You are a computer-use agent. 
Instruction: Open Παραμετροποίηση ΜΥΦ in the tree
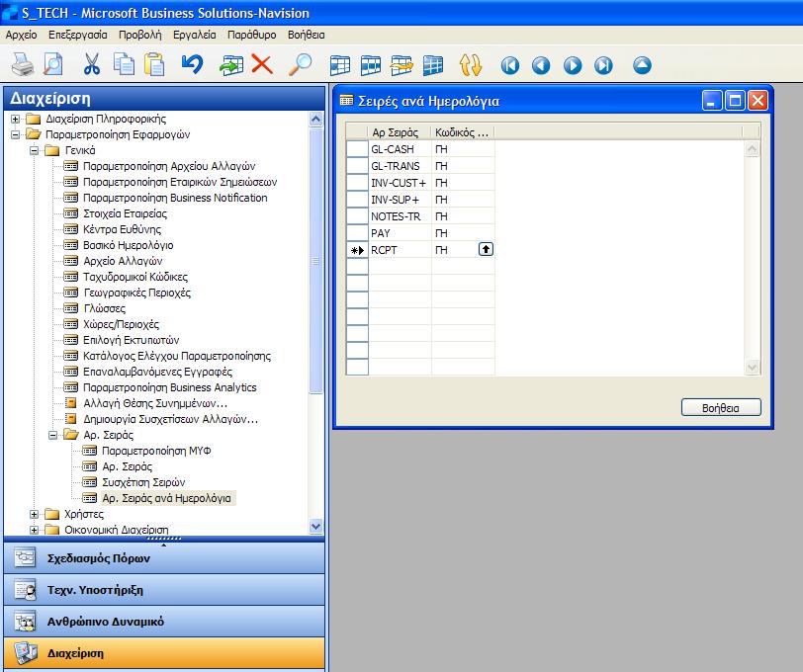[x=156, y=451]
